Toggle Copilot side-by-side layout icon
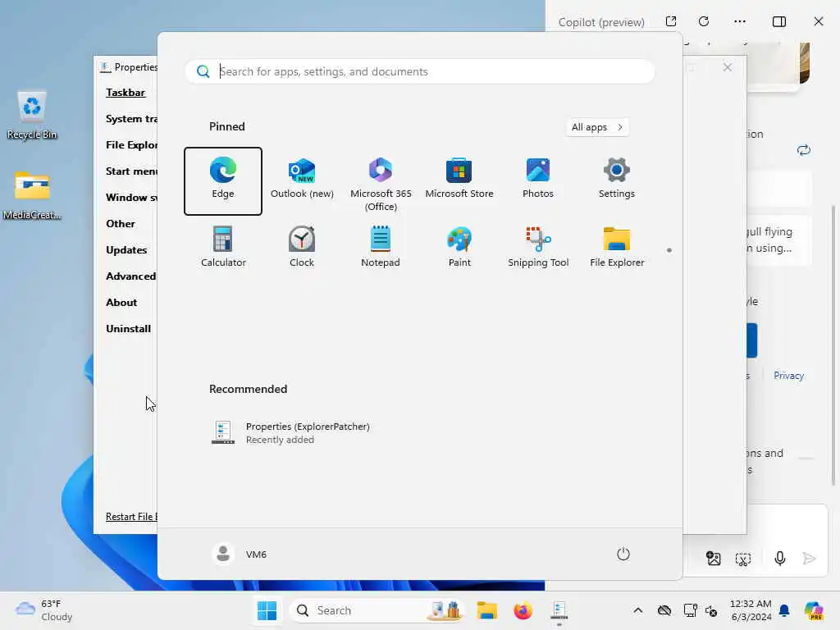This screenshot has height=630, width=840. tap(779, 21)
